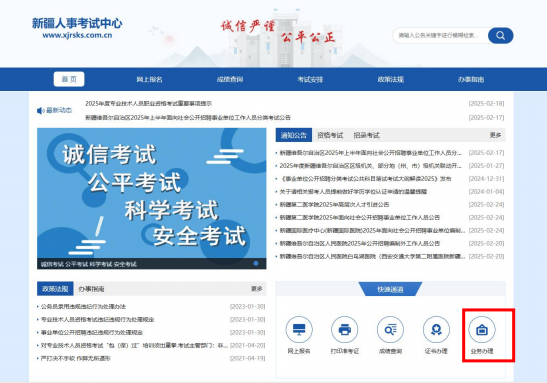Screen dimensions: 547x383
Task: Click date [2024-12-31] in notice list
Action: point(486,179)
